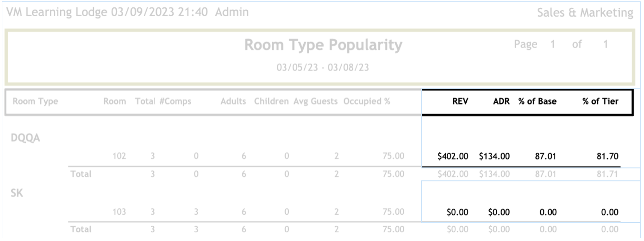Image resolution: width=644 pixels, height=241 pixels.
Task: Select room number 103 in the report
Action: pyautogui.click(x=119, y=212)
